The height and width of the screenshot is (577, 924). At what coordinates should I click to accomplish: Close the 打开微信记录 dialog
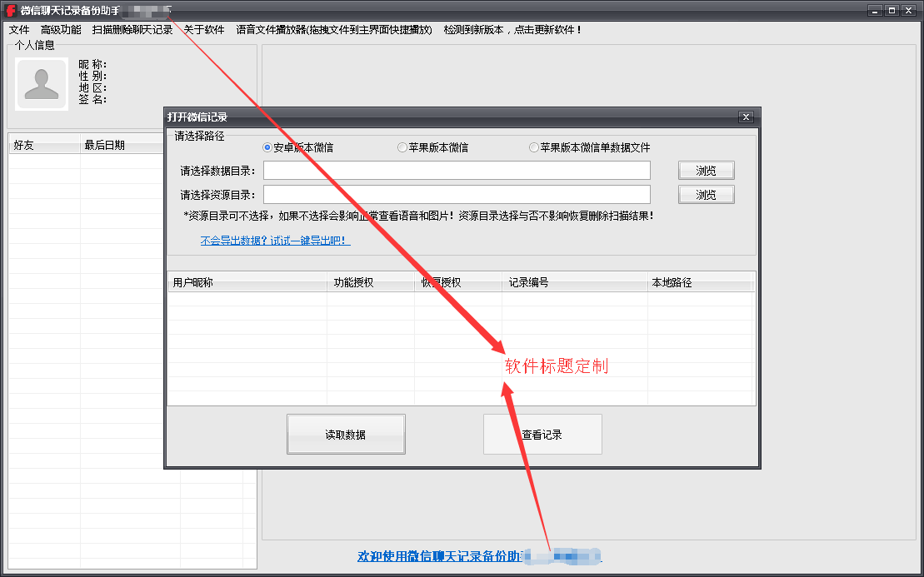click(x=746, y=117)
